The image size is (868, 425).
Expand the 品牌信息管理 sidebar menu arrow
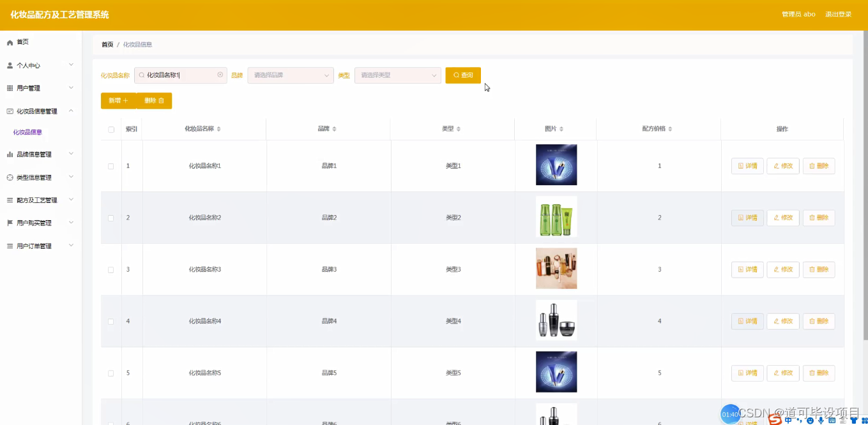pyautogui.click(x=71, y=154)
